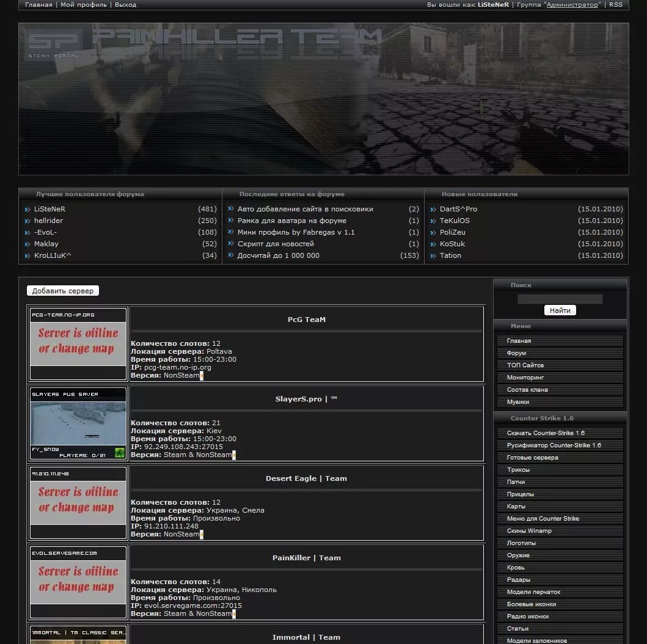Open topic Рамка для аватара на форуме
Image resolution: width=647 pixels, height=644 pixels.
tap(291, 221)
